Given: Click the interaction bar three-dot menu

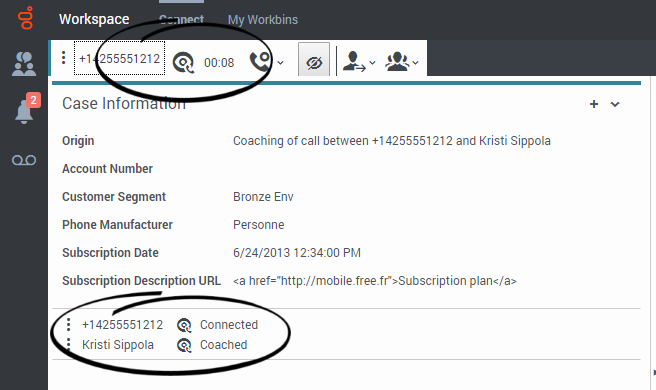Looking at the screenshot, I should tap(64, 58).
